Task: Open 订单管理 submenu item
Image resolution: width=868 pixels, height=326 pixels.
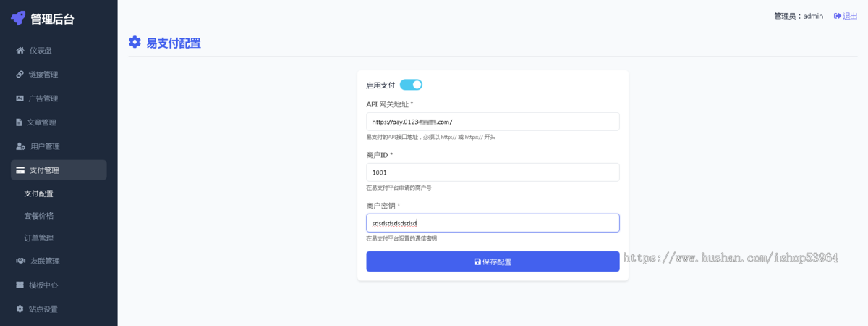Action: tap(39, 238)
